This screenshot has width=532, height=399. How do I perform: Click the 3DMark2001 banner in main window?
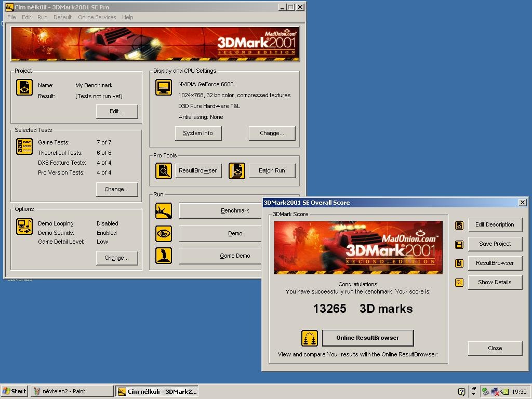click(x=155, y=44)
